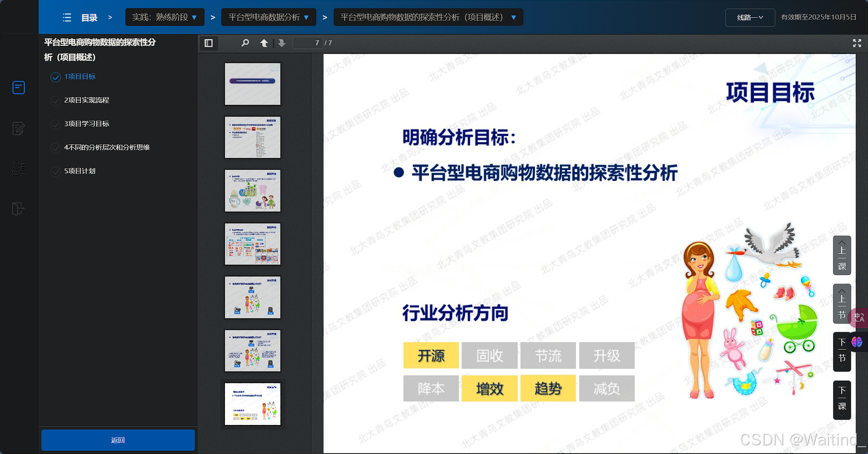Open the notes edit sidebar icon
Viewport: 868px width, 454px height.
click(19, 128)
